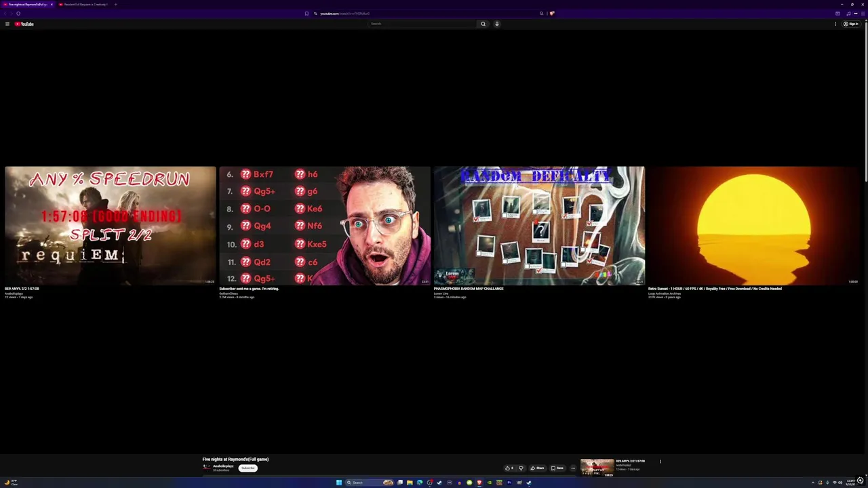
Task: Open the Anabolicplayz channel avatar
Action: click(207, 467)
